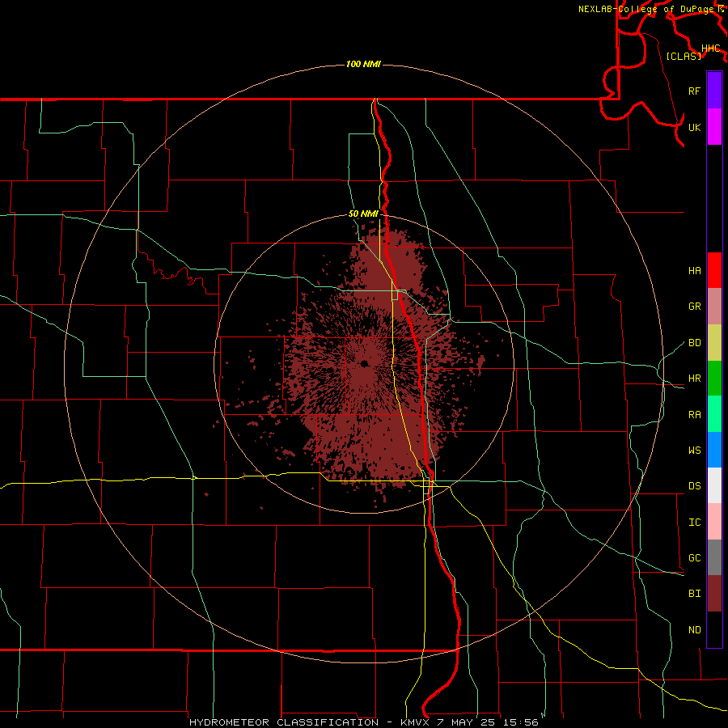Click the ND legend label
Viewport: 728px width, 728px height.
click(x=694, y=630)
